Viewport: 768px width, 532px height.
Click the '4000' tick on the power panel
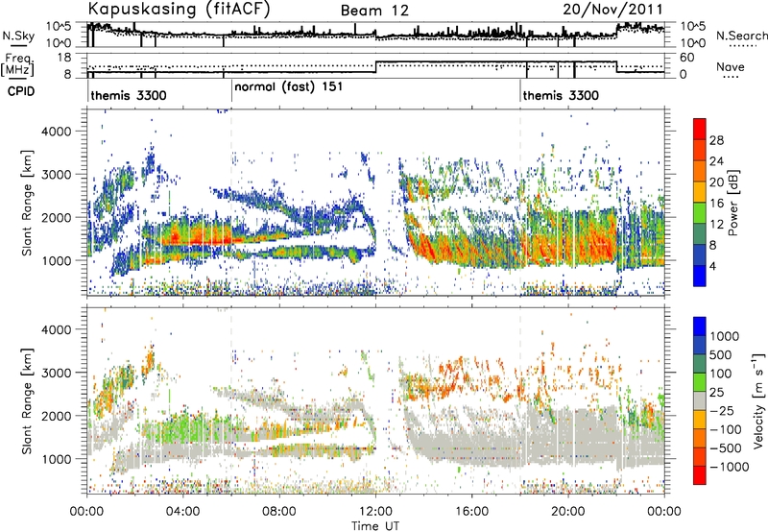tap(58, 132)
